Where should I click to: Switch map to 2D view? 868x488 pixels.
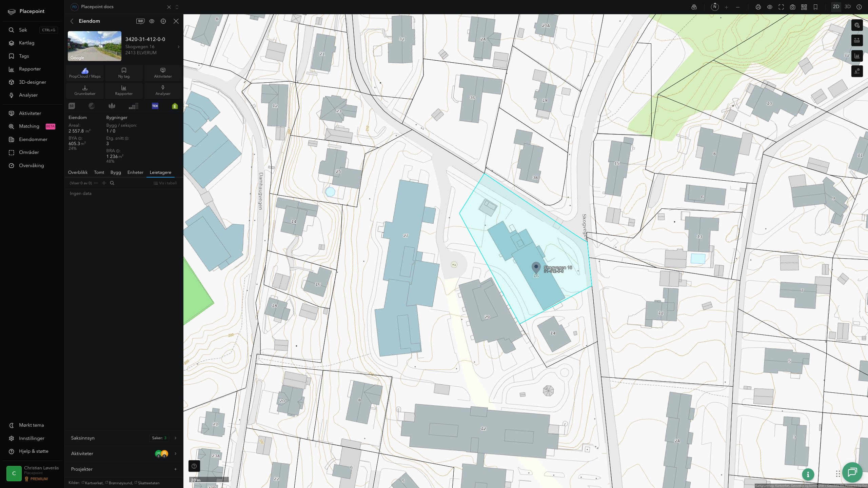point(836,7)
